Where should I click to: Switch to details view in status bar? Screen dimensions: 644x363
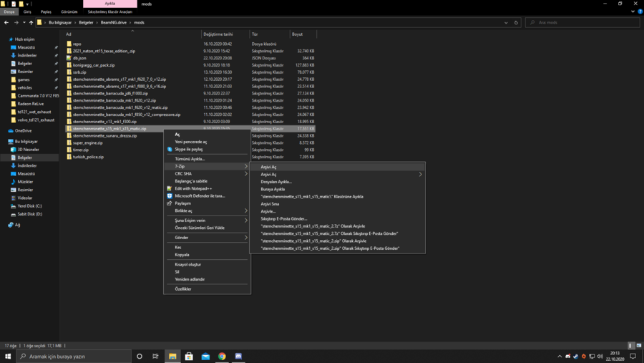tap(631, 346)
